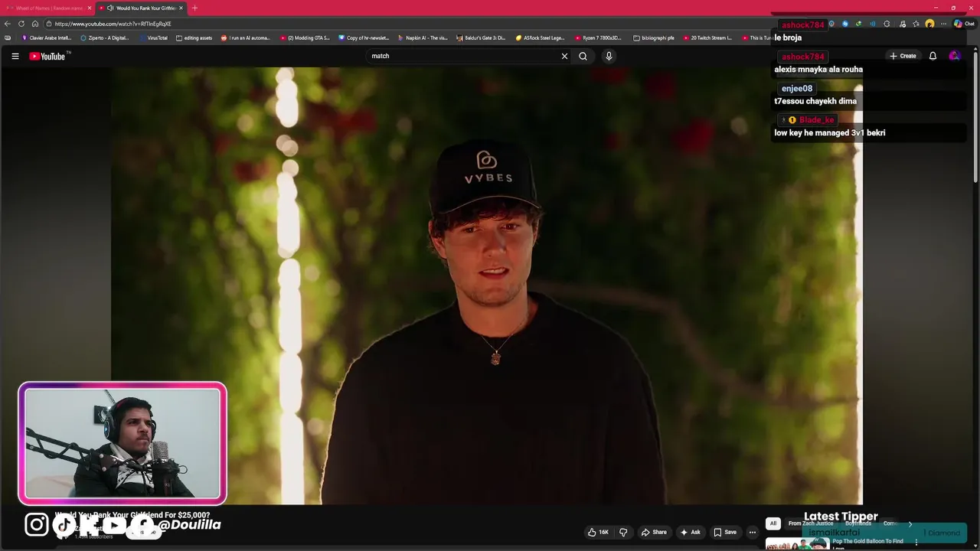980x551 pixels.
Task: Open ASRock Steel Legend bookmark
Action: pyautogui.click(x=541, y=37)
